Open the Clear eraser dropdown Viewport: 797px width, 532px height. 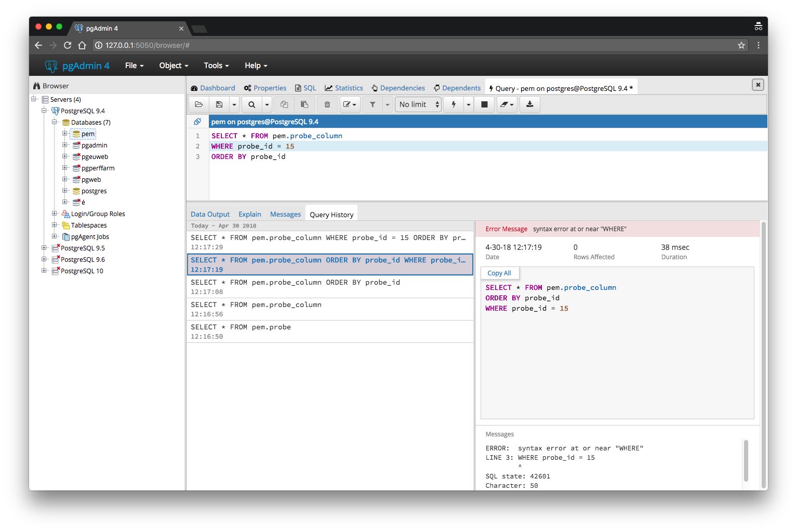tap(507, 104)
